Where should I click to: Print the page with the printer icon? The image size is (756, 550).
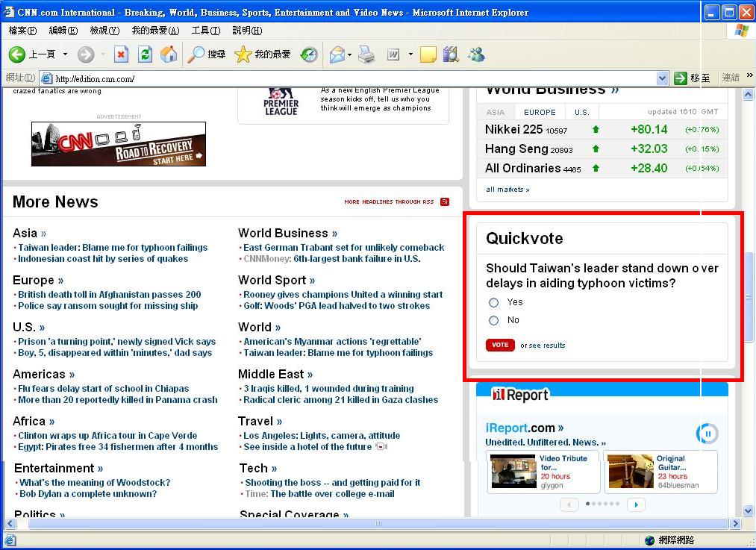coord(366,54)
